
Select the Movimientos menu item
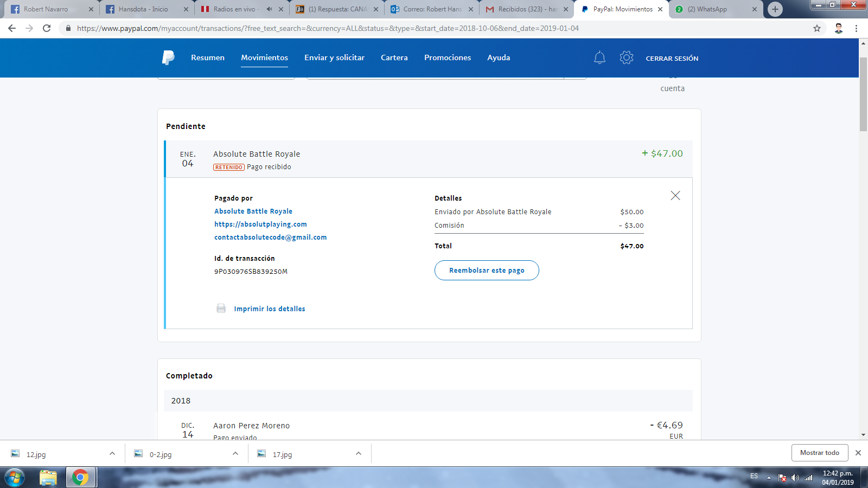click(x=265, y=57)
